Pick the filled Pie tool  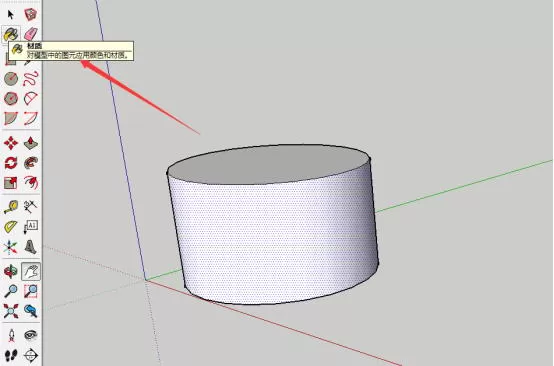click(x=11, y=118)
